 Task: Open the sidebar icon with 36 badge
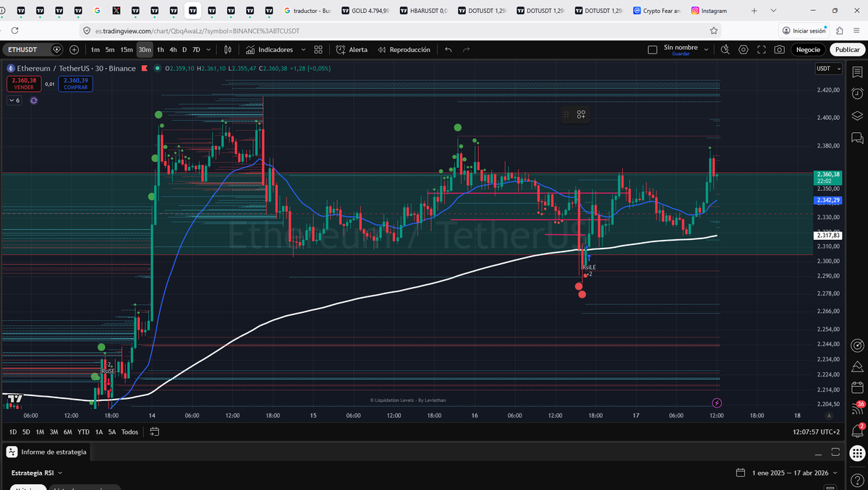[x=857, y=408]
